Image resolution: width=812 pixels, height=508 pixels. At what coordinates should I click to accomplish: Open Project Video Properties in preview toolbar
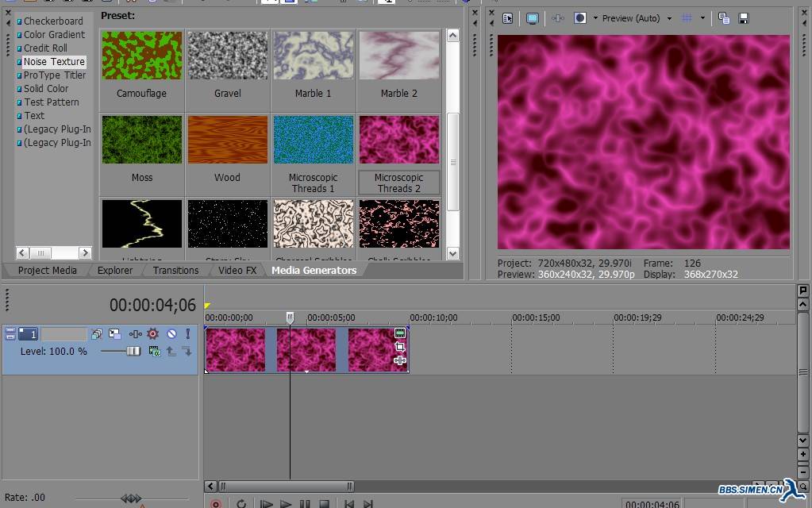point(507,18)
